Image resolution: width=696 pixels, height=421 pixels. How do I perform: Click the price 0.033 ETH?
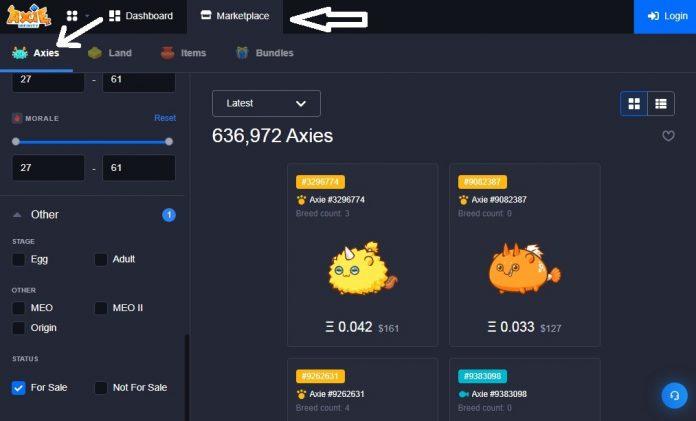coord(511,327)
